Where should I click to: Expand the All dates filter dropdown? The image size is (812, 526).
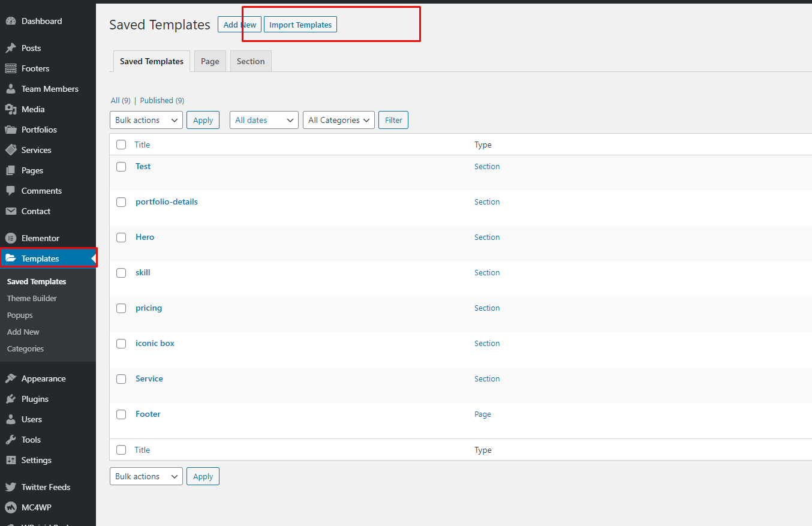pyautogui.click(x=264, y=120)
